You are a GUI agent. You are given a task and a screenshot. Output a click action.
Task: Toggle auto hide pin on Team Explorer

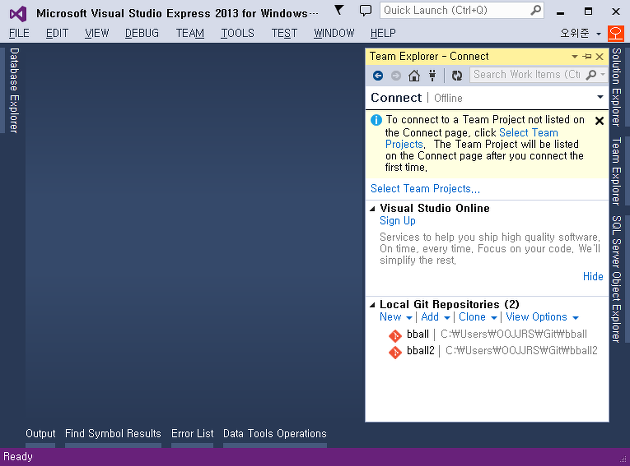[587, 57]
